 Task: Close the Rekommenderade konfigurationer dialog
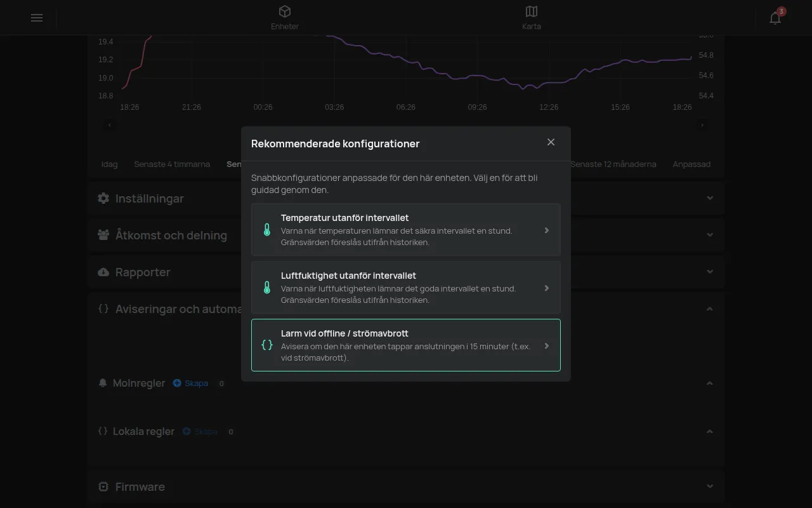click(551, 142)
